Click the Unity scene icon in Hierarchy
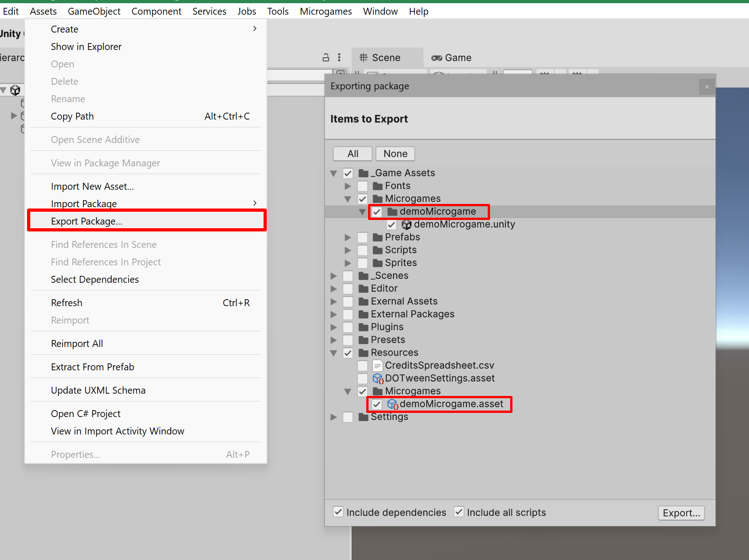This screenshot has width=749, height=560. pos(15,90)
